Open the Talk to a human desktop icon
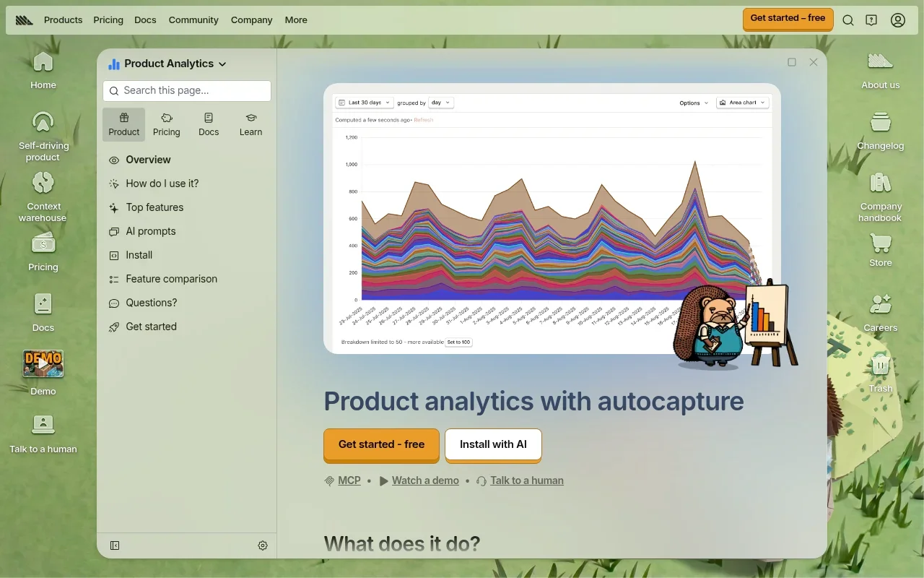The image size is (924, 578). 43,434
